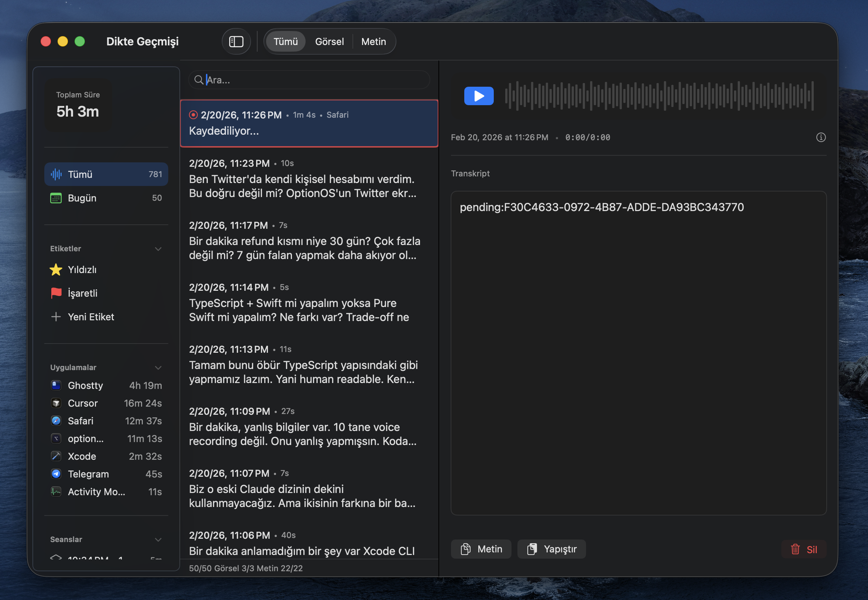Filter recordings by the Ghostty app icon

tap(56, 385)
